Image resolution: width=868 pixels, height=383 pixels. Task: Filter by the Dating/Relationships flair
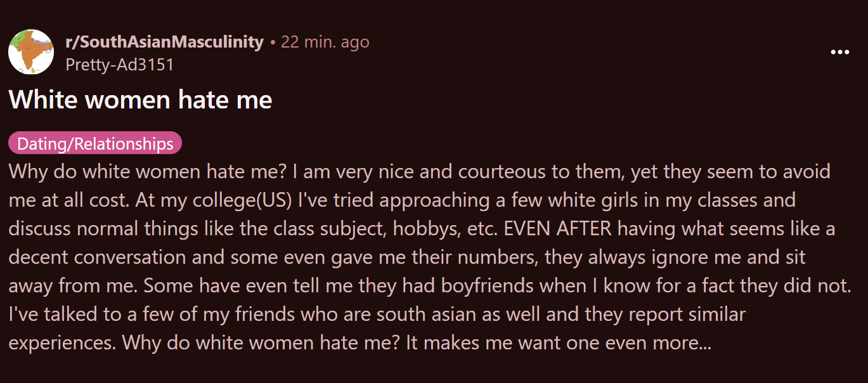(95, 144)
